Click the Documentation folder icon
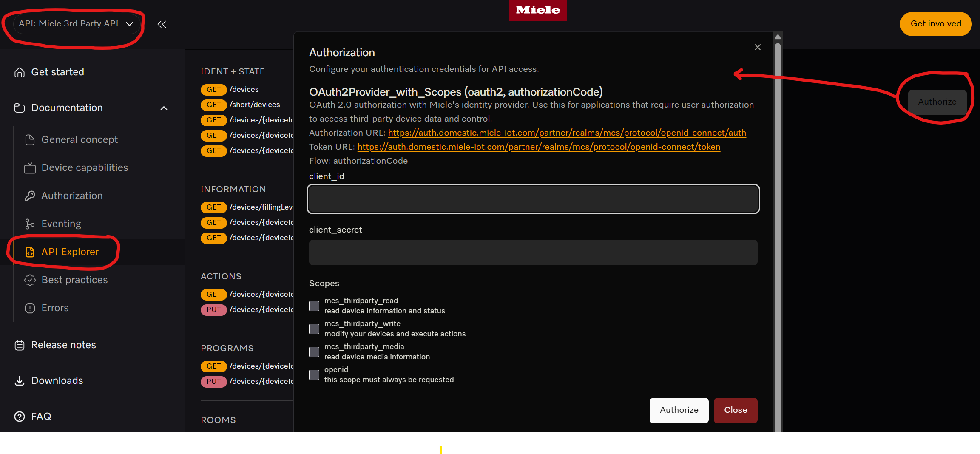The image size is (980, 454). [x=20, y=108]
